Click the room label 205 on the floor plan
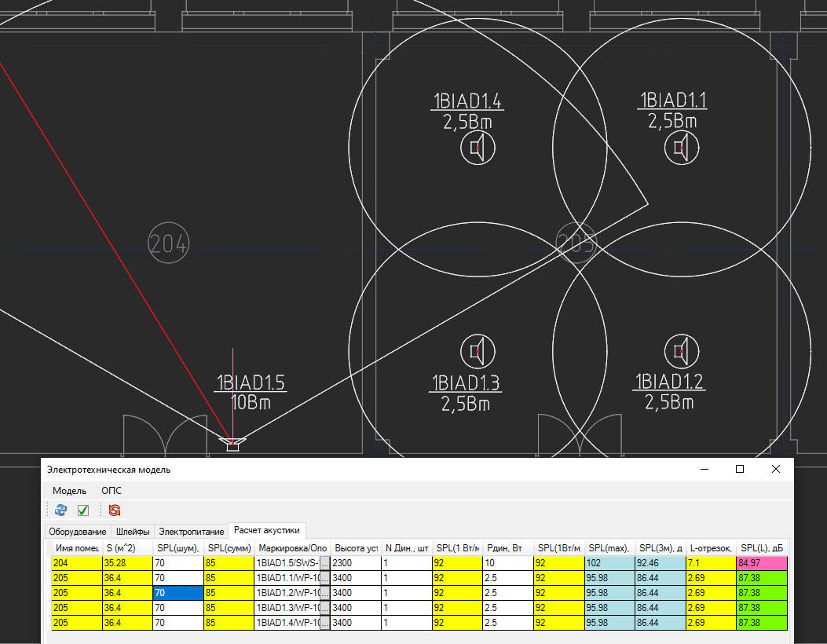The width and height of the screenshot is (827, 644). click(577, 241)
